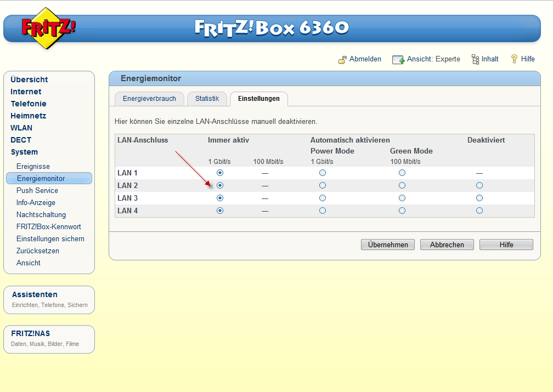Switch to the Energieverbrauch tab

(150, 99)
